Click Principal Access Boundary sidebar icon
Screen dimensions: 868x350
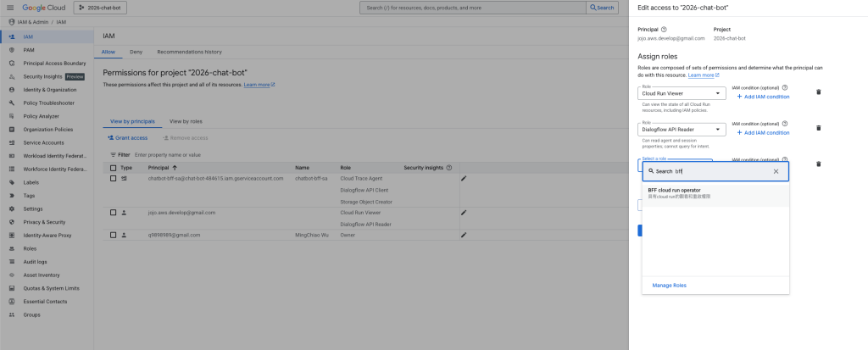[x=12, y=63]
